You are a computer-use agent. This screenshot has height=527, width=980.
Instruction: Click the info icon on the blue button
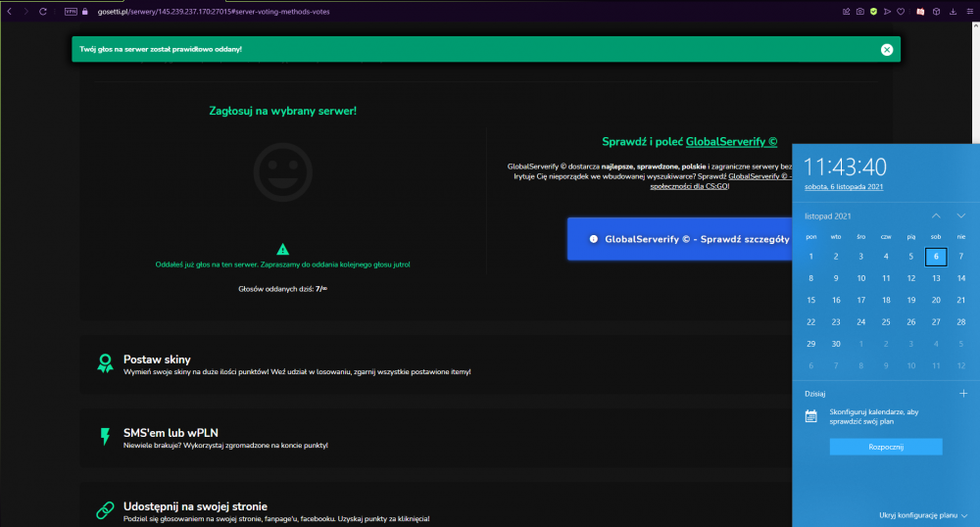point(593,239)
